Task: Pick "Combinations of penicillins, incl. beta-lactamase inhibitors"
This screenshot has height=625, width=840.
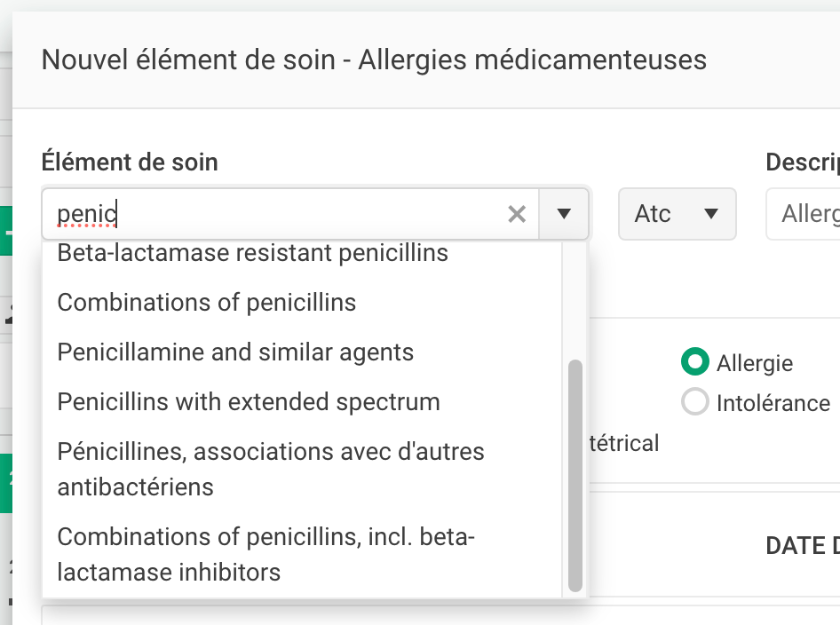Action: (x=266, y=554)
